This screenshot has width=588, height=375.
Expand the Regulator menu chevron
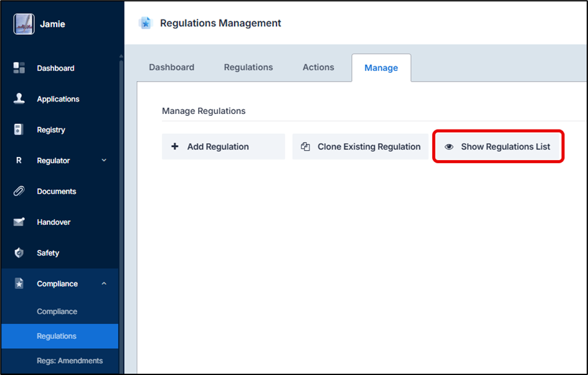pos(104,160)
